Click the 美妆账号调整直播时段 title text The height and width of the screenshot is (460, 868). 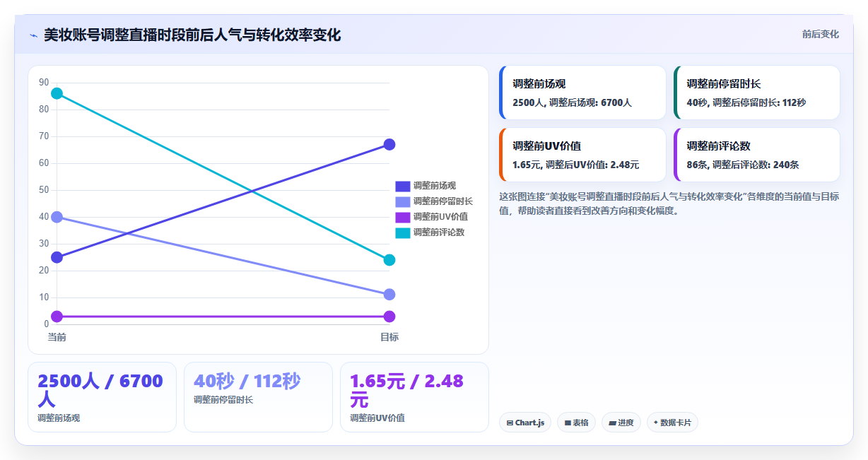pyautogui.click(x=192, y=35)
